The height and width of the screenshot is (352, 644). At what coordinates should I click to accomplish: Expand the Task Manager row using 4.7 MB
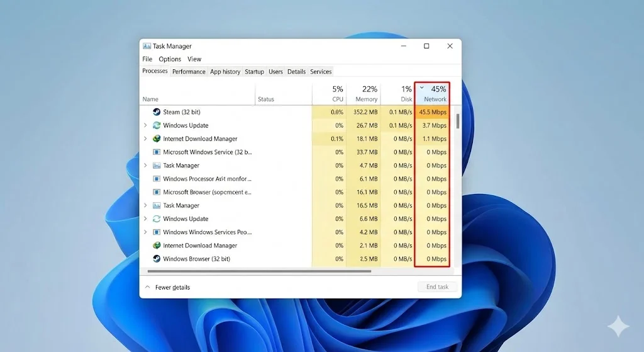(x=145, y=166)
